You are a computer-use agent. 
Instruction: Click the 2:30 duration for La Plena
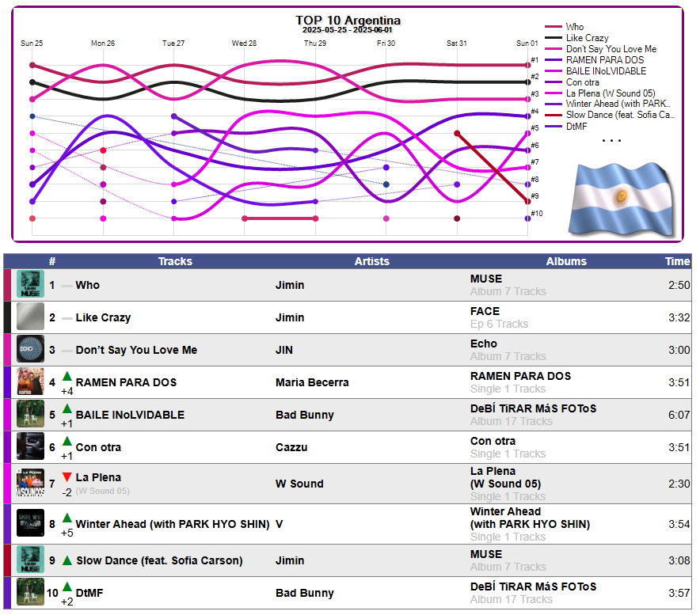pyautogui.click(x=679, y=484)
